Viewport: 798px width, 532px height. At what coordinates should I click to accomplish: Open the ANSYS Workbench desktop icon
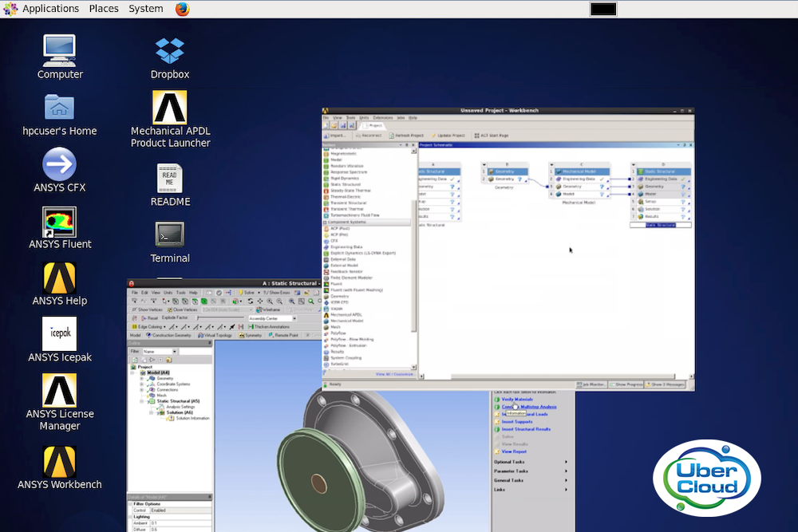[60, 461]
